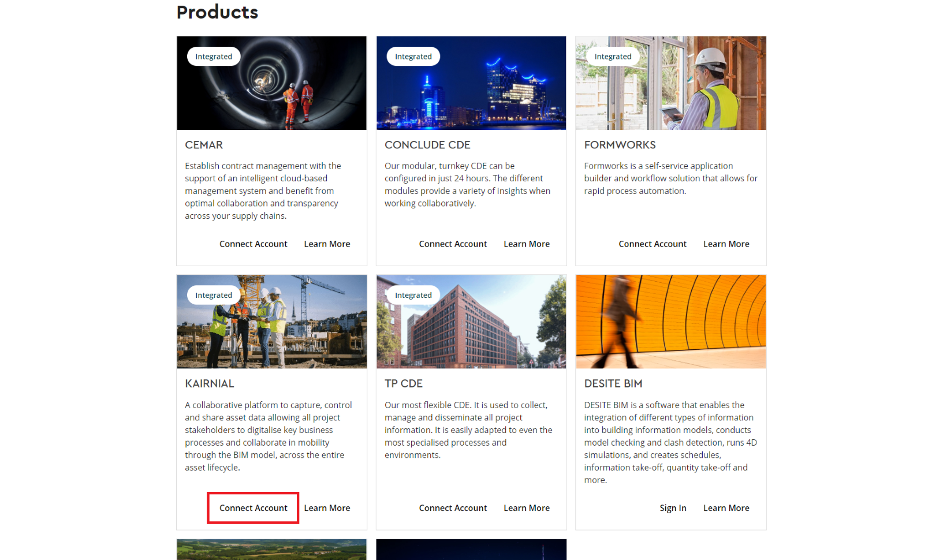Click the TP CDE product title
Image resolution: width=943 pixels, height=560 pixels.
click(404, 384)
